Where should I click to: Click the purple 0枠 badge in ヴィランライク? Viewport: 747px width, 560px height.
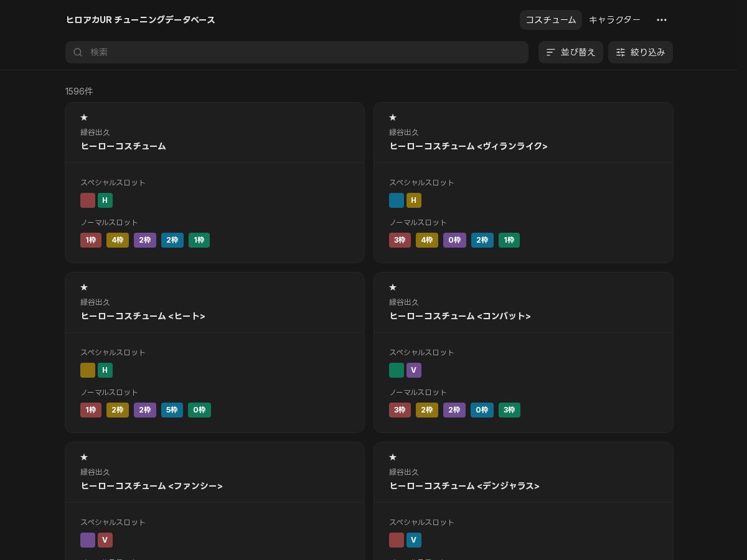(x=454, y=240)
